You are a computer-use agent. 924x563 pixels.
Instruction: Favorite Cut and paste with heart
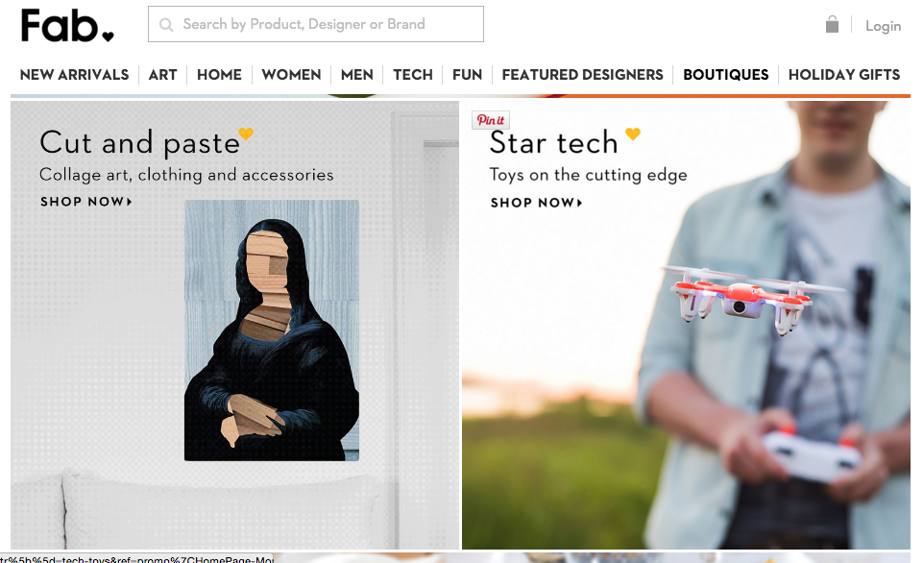[x=246, y=134]
